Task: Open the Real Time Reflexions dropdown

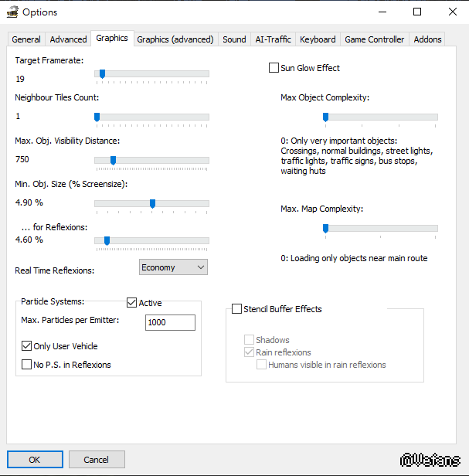Action: [x=173, y=267]
